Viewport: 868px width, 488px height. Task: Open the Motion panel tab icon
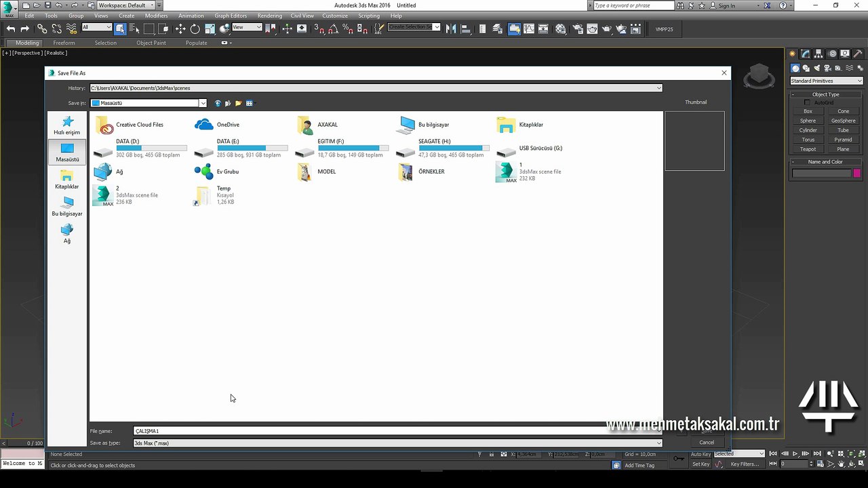pos(833,54)
